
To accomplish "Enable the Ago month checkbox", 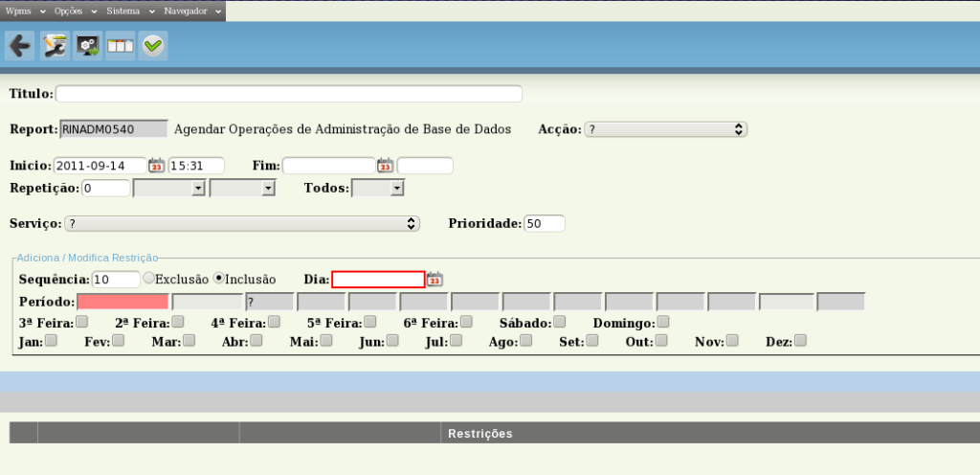I will point(526,341).
